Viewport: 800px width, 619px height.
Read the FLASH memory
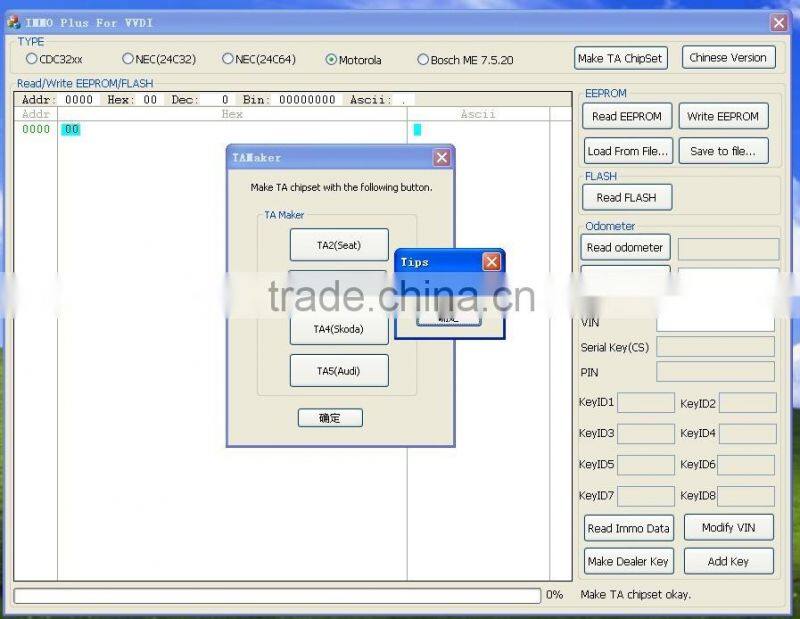[626, 197]
